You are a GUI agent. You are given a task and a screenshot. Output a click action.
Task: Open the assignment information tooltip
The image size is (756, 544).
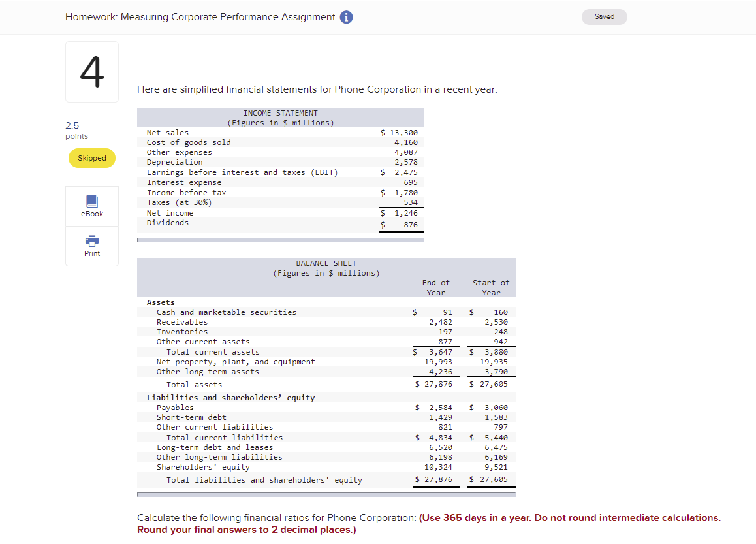click(346, 17)
